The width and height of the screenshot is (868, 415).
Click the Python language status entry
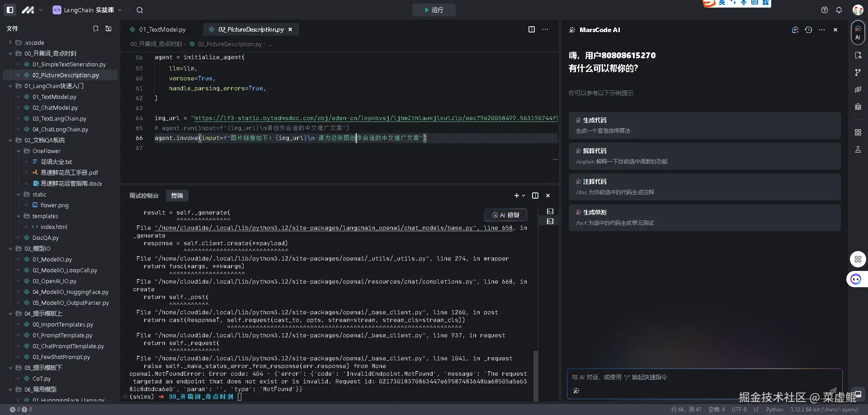pos(774,410)
